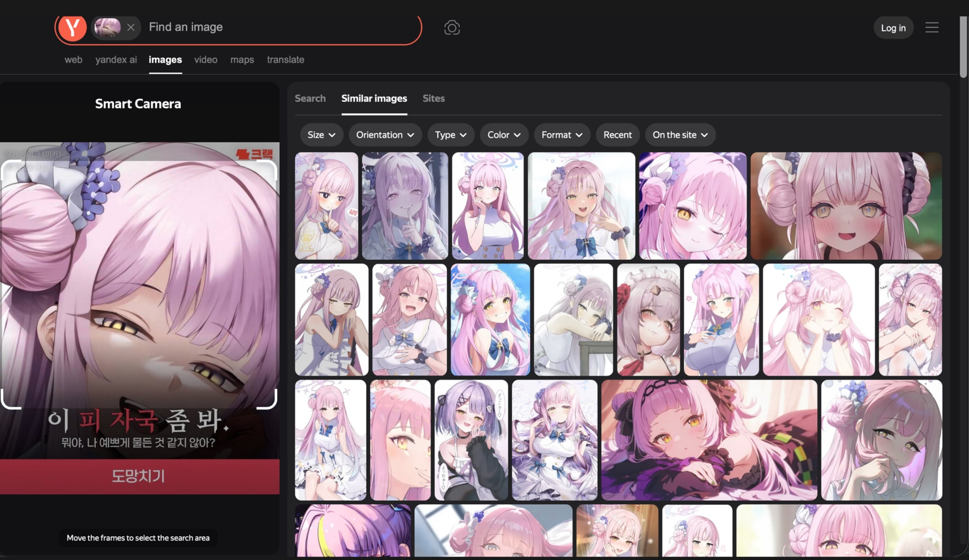Click the Smart Camera selection frame's top-right corner handle

coord(268,170)
